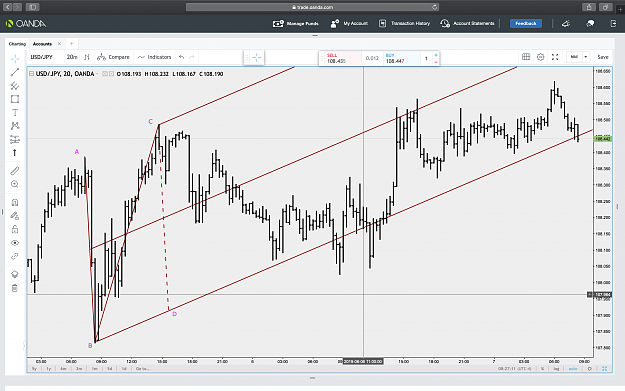The width and height of the screenshot is (625, 391).
Task: Toggle stay in drawing mode
Action: pos(15,216)
